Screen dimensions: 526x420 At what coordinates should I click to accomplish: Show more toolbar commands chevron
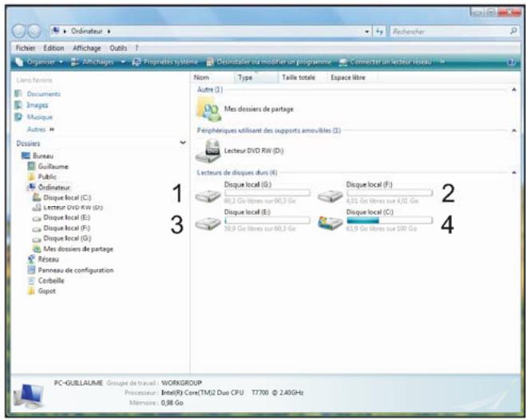pyautogui.click(x=442, y=62)
